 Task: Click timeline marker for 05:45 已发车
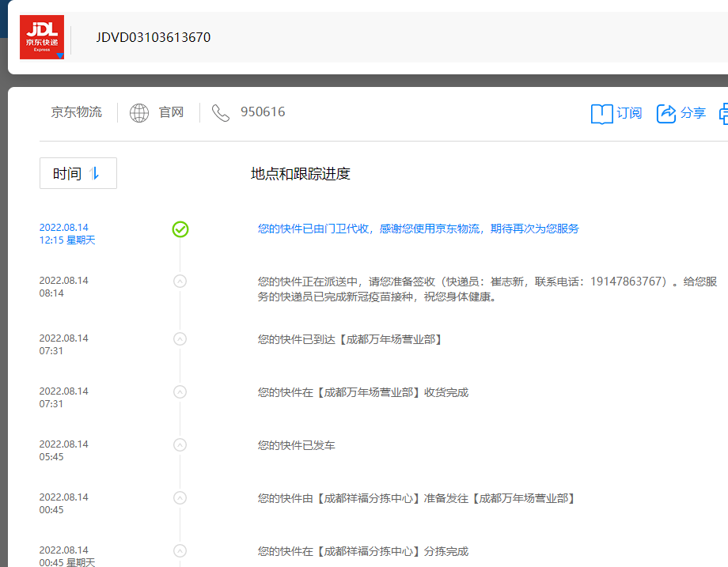click(180, 444)
